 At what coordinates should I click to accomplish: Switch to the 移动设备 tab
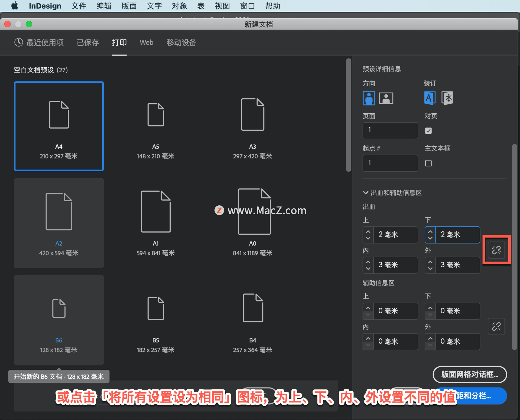coord(181,42)
